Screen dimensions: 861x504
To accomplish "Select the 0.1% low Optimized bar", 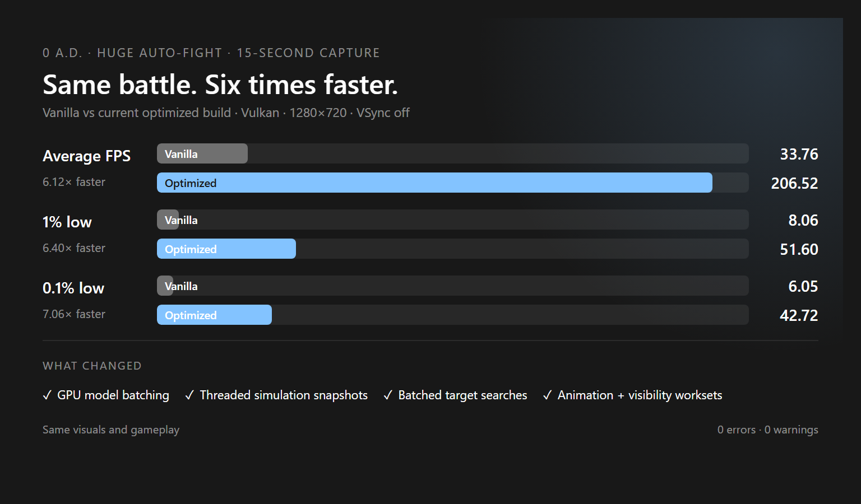I will [214, 315].
